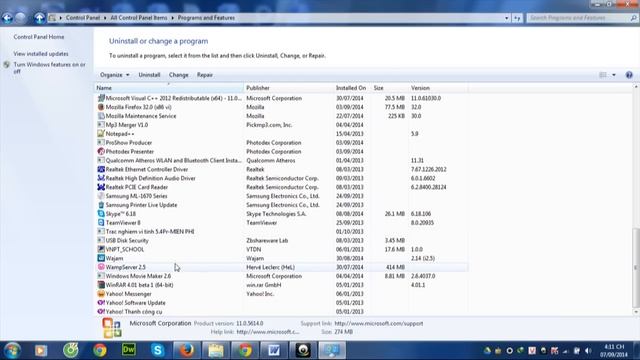Click the Repair toolbar button
This screenshot has height=360, width=640.
pos(205,75)
